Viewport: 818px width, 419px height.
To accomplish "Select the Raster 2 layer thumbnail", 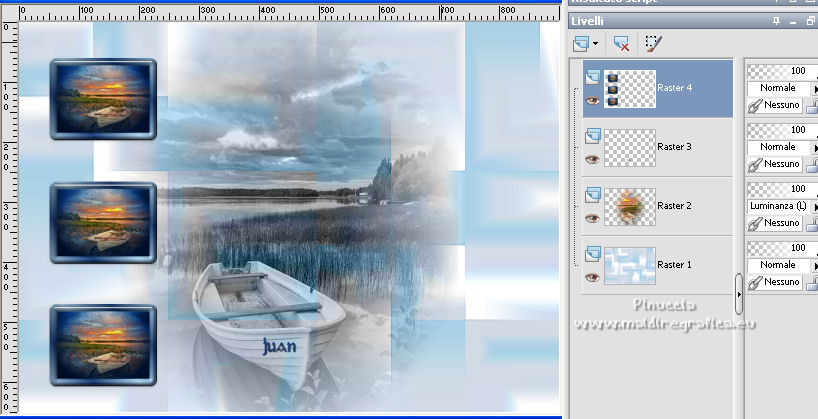I will click(630, 207).
